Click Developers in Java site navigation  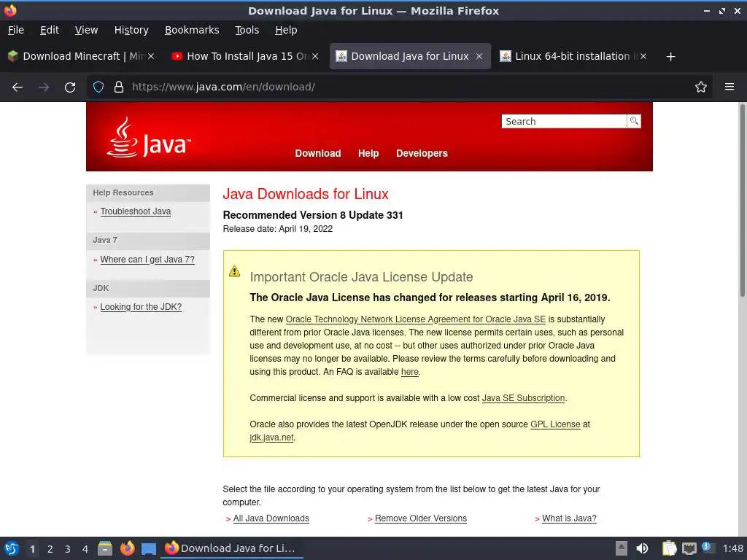click(422, 153)
